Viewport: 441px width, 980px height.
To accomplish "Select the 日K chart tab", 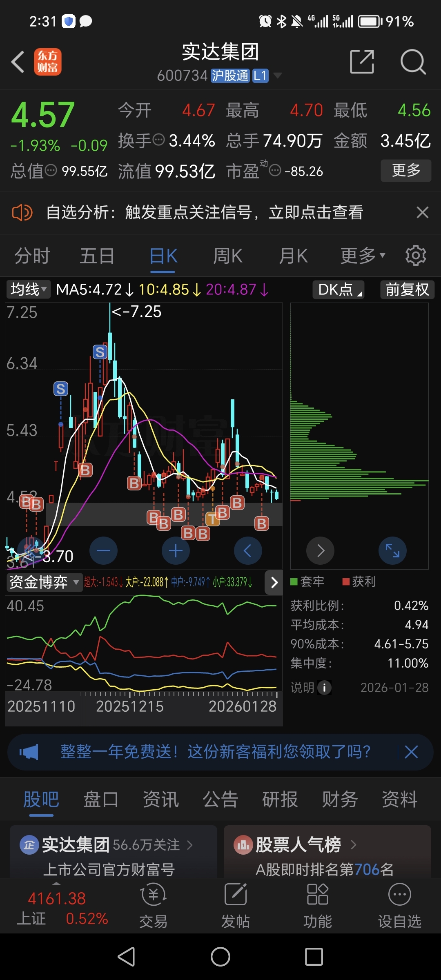I will [x=163, y=256].
